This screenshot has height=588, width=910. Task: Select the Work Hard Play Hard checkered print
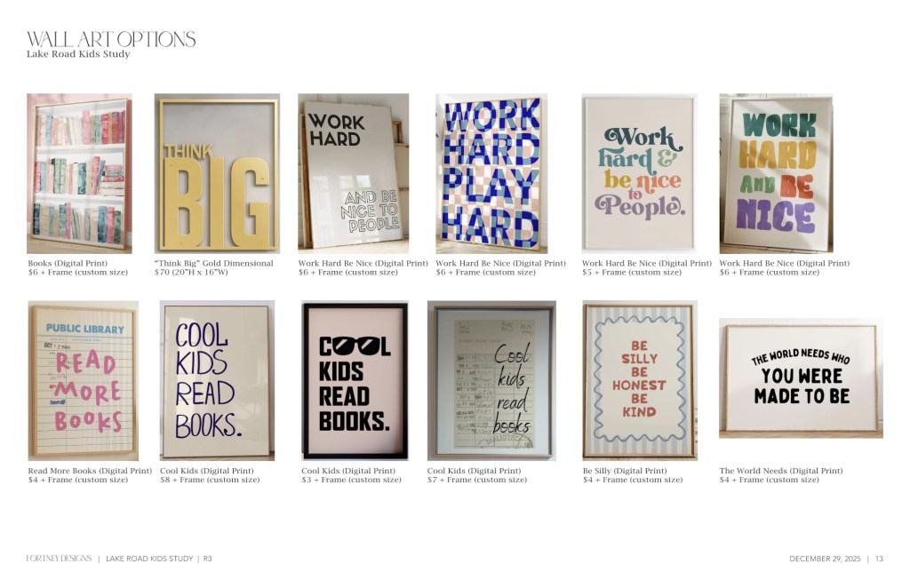point(491,173)
